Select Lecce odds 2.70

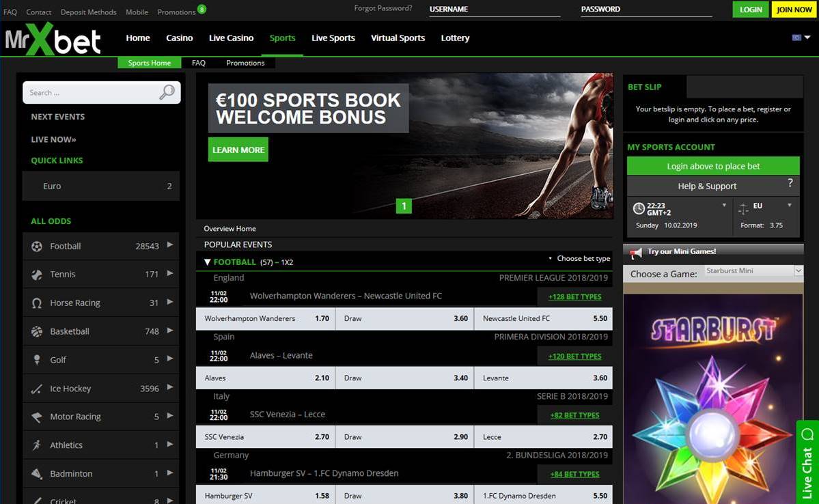(x=543, y=436)
